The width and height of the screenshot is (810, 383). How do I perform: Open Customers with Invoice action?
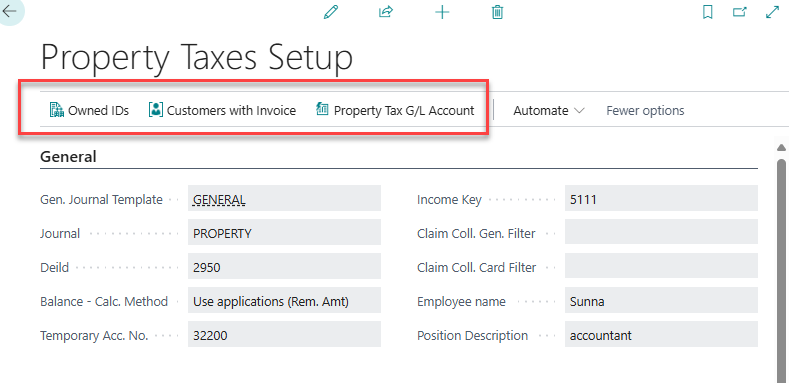(222, 110)
